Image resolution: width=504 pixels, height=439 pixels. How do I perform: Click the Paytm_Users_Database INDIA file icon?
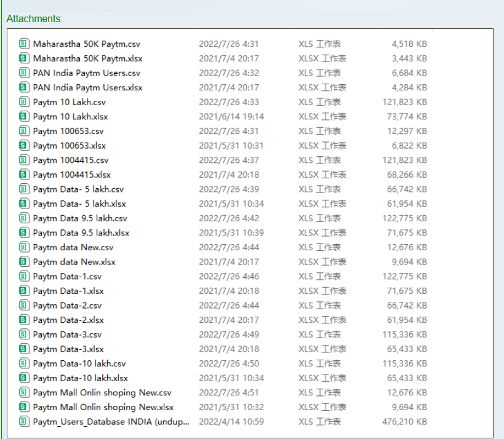coord(24,421)
